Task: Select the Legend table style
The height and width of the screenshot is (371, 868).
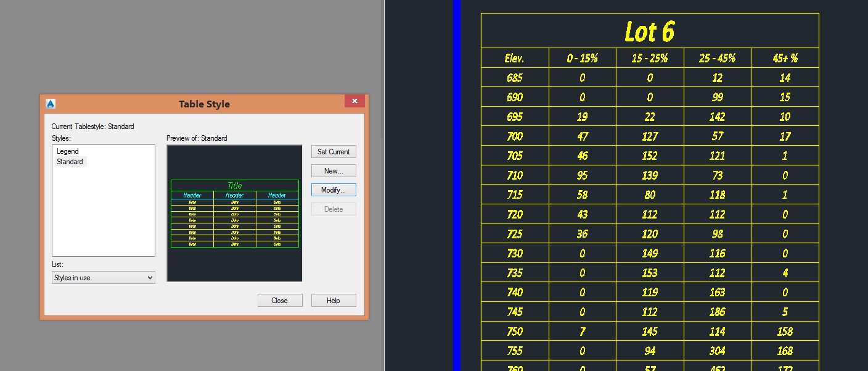Action: click(67, 151)
